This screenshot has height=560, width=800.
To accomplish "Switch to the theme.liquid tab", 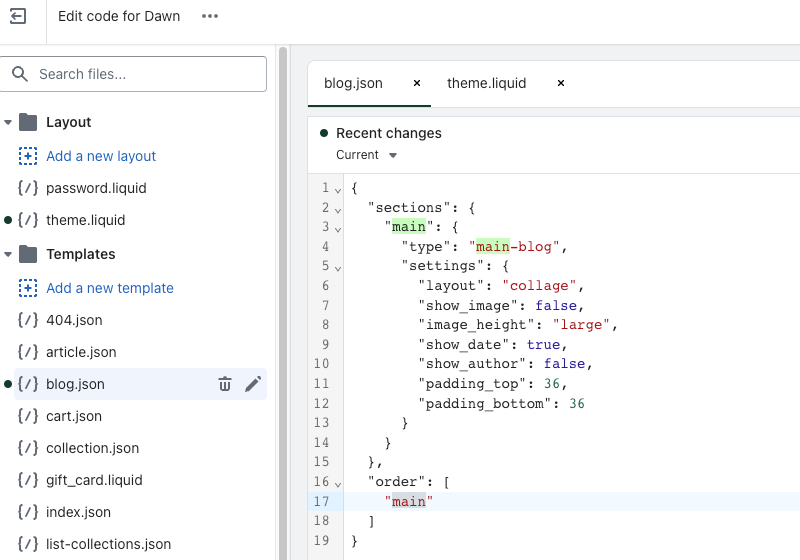I will coord(486,83).
